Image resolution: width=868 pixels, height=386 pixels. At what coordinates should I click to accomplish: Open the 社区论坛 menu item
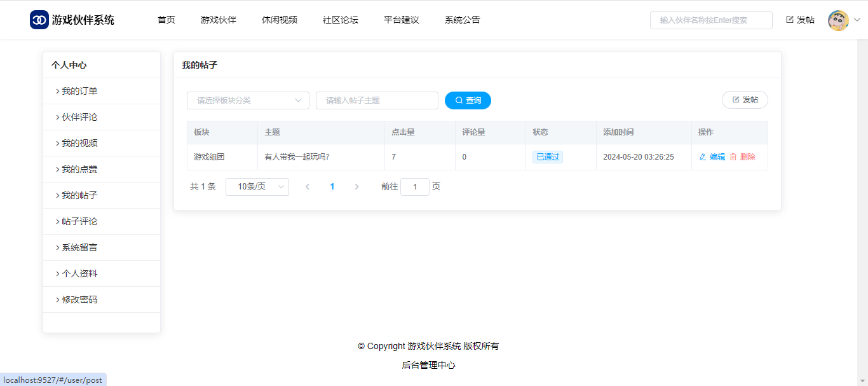(341, 20)
